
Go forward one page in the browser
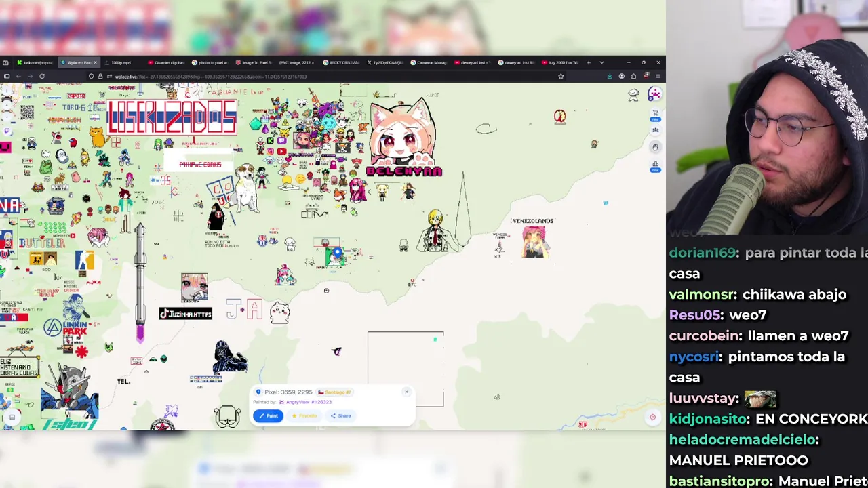(x=30, y=76)
